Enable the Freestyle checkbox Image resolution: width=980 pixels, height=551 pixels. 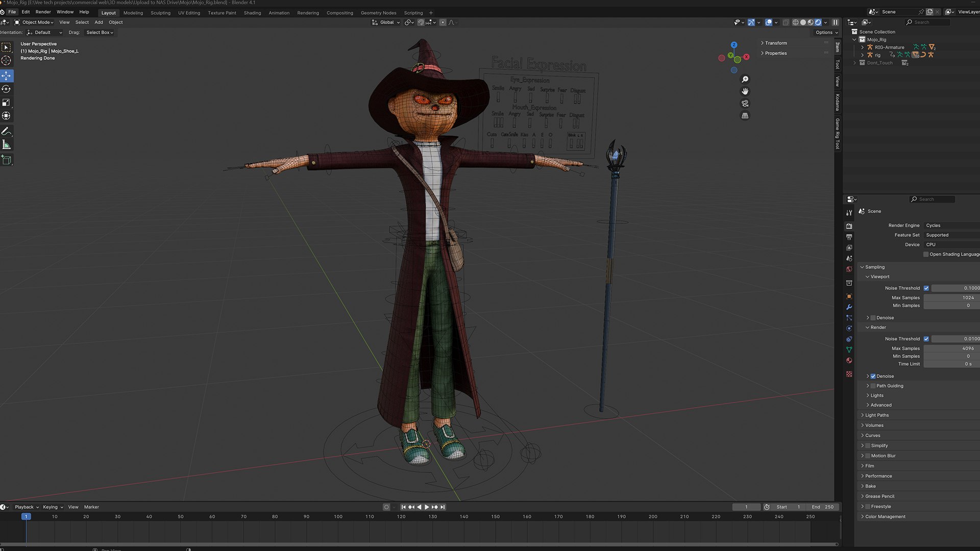868,507
